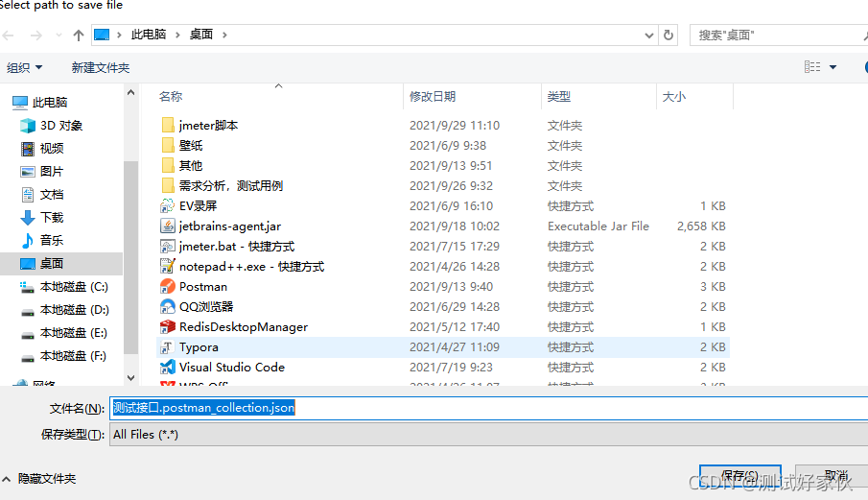Screen dimensions: 868x500
Task: Select RedisDesktopManager shortcut icon
Action: [167, 327]
